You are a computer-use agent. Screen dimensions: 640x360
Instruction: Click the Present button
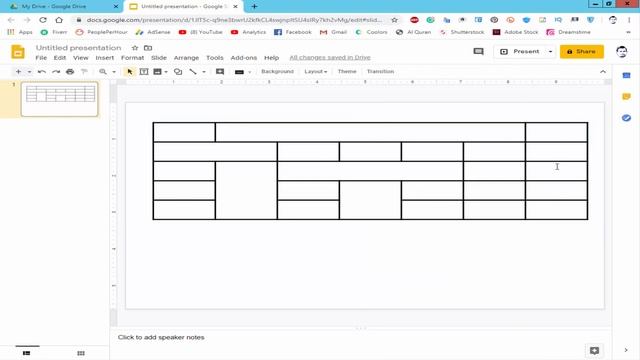pos(520,51)
